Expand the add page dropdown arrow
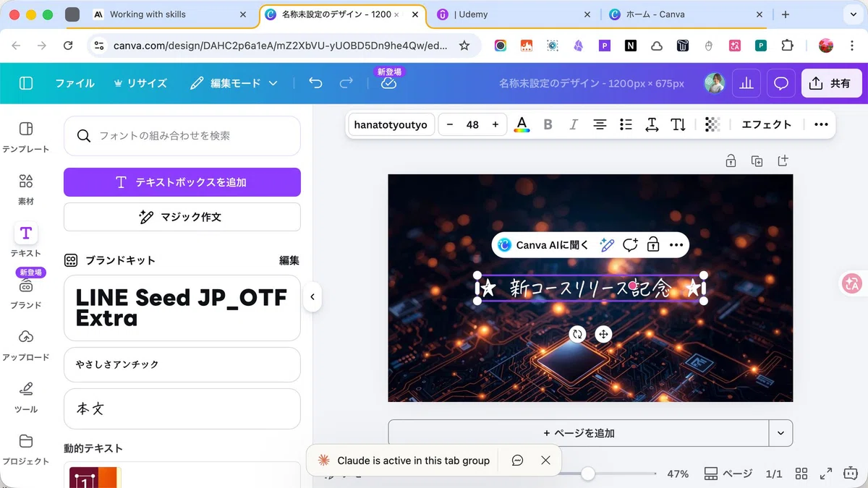 (x=780, y=433)
